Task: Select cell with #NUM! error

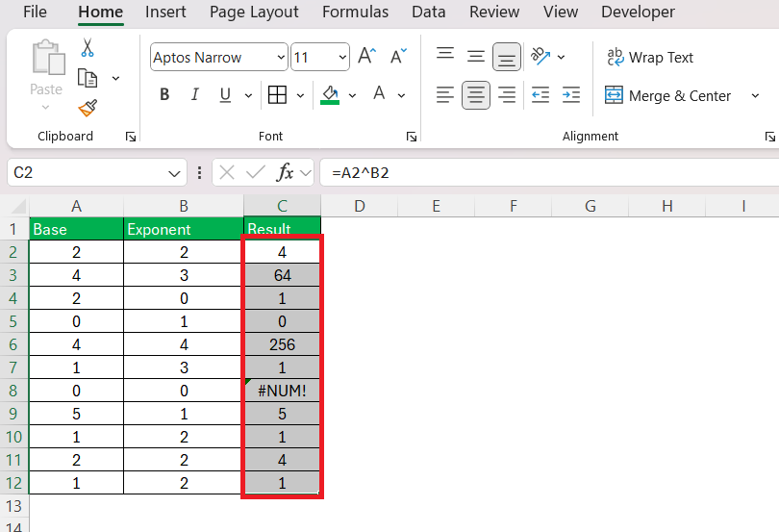Action: [x=282, y=391]
